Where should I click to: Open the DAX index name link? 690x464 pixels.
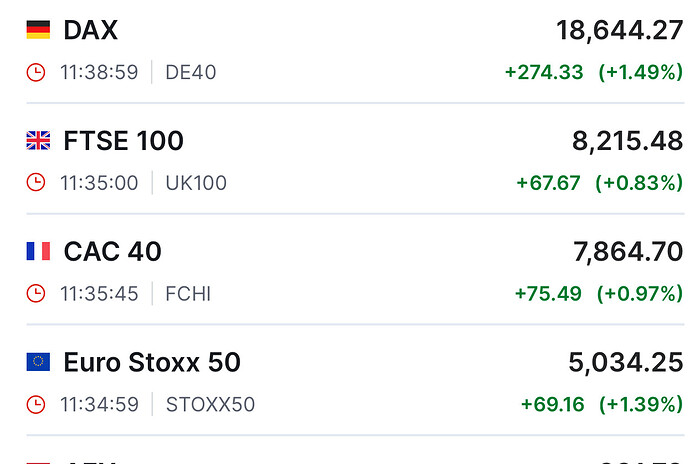pos(90,30)
